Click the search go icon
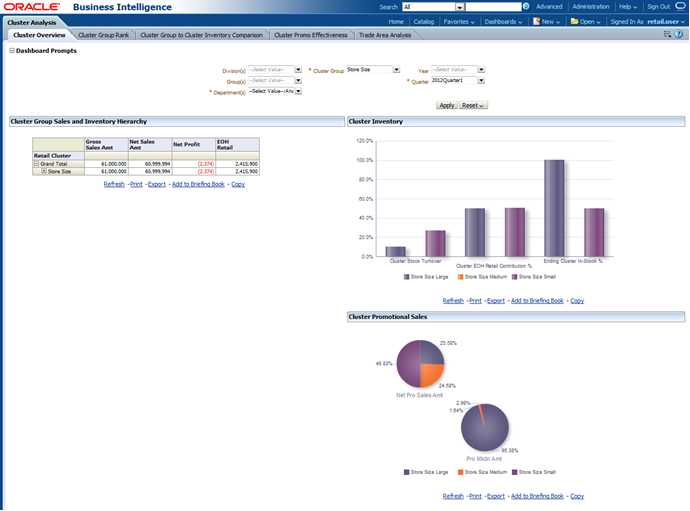 [x=526, y=7]
